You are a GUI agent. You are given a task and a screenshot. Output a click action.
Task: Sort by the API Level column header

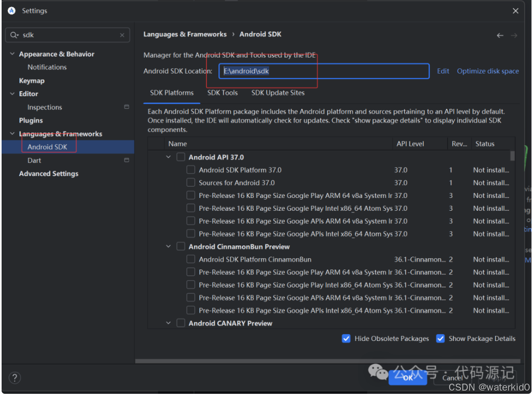click(420, 144)
